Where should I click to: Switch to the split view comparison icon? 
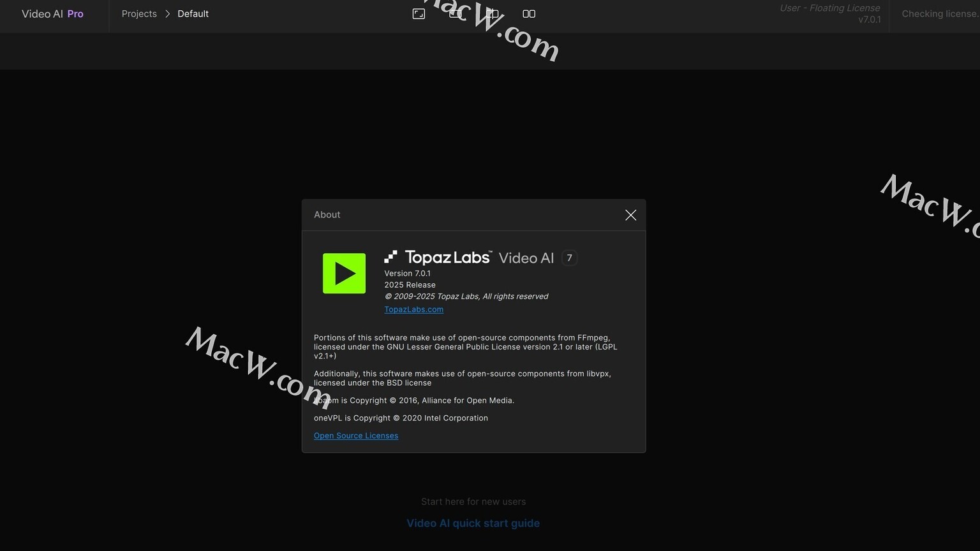click(x=493, y=13)
